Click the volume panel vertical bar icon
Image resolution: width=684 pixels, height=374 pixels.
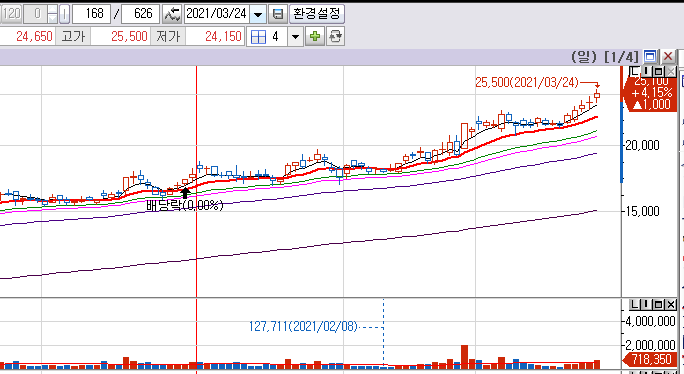(647, 304)
